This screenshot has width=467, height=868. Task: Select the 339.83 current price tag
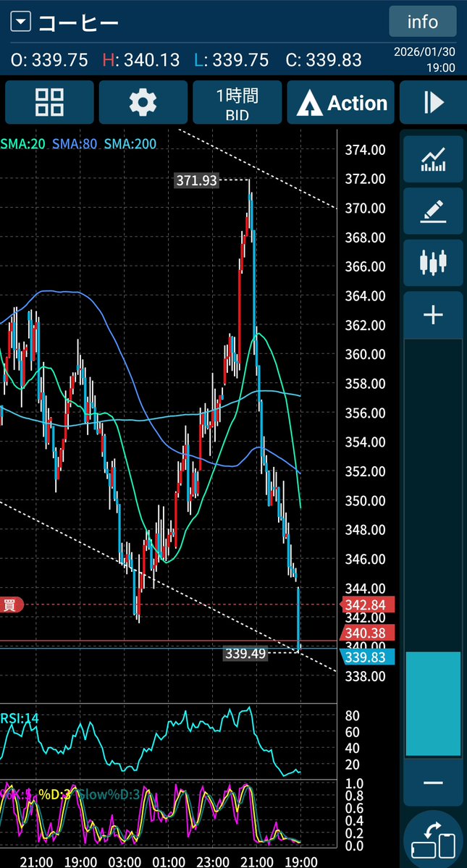click(369, 657)
